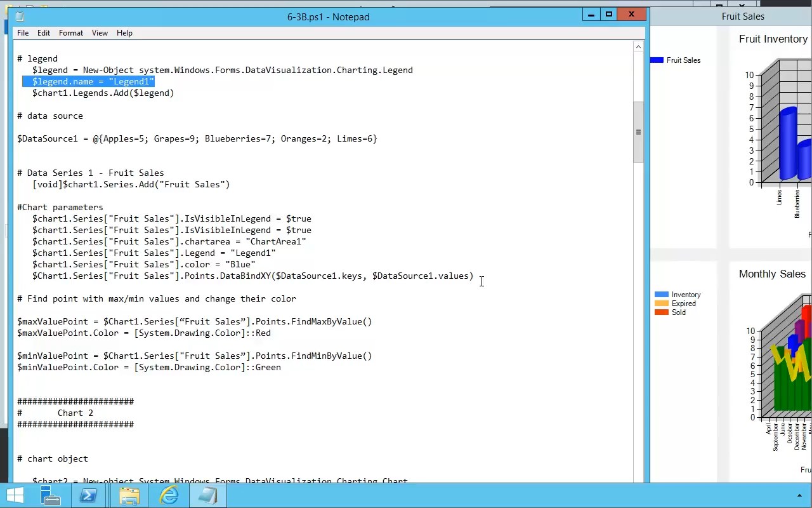Click the .Legend = "Legend1" series line

pos(154,253)
